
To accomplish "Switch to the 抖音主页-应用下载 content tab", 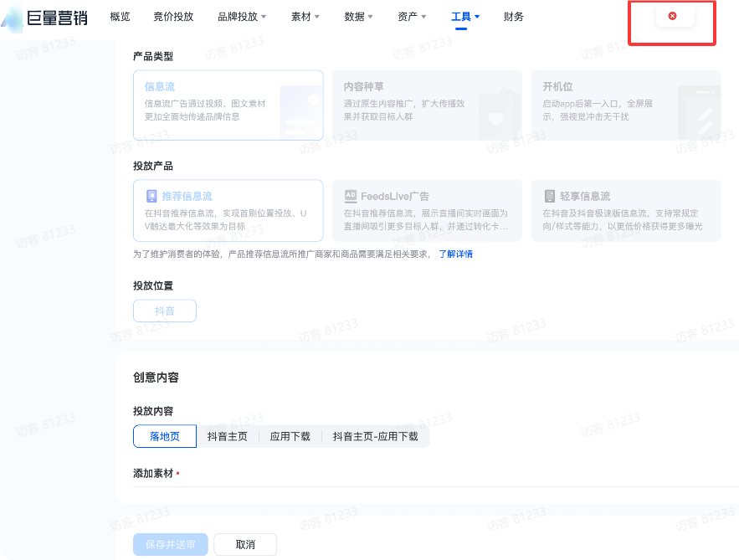I will point(375,436).
